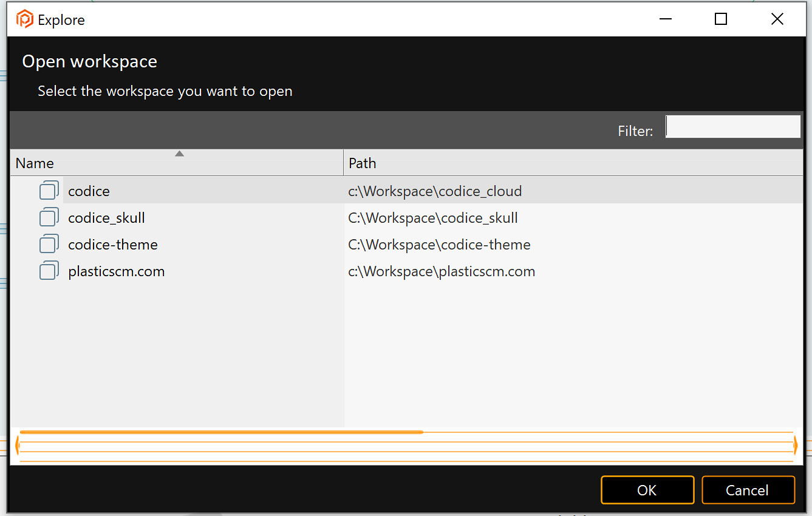Click the Plastic SCM logo in the title bar
The image size is (812, 516).
click(24, 19)
